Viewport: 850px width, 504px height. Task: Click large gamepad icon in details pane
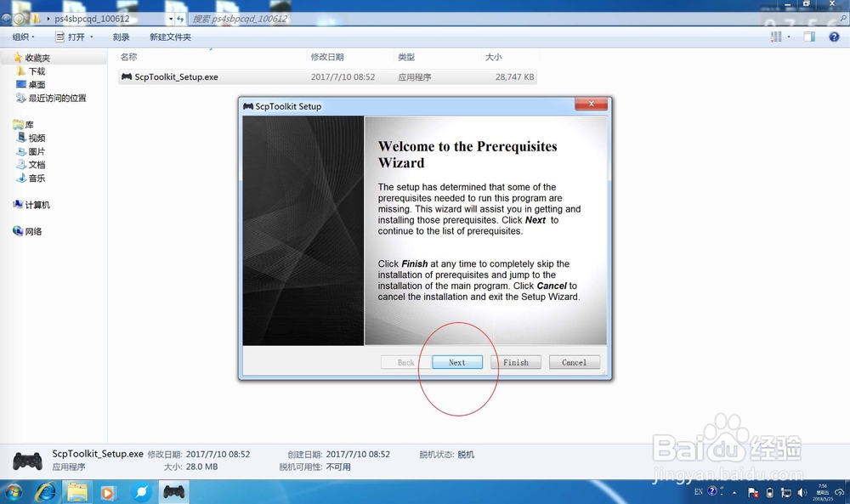coord(28,461)
